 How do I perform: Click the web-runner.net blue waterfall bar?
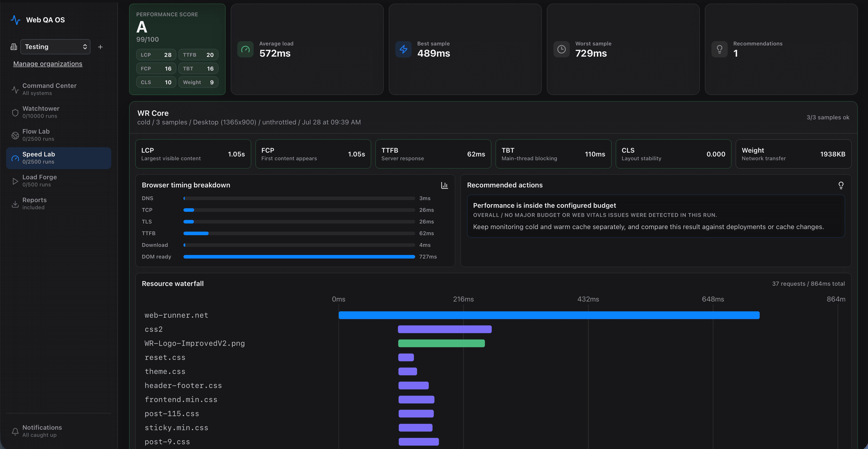549,315
